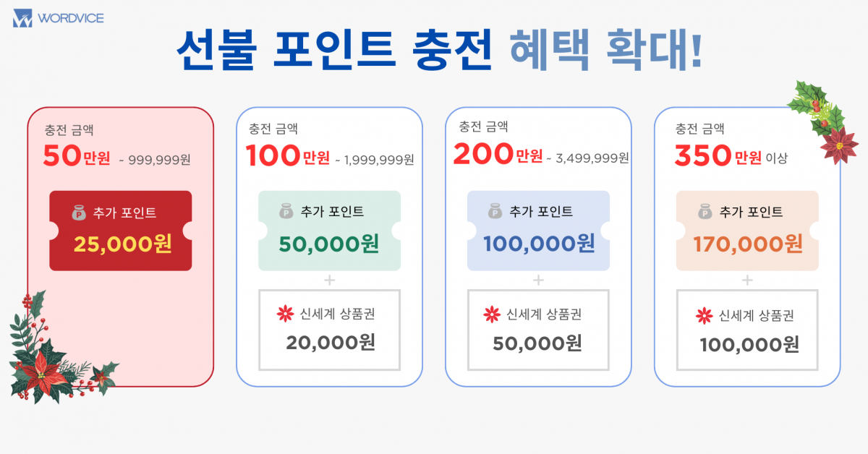Select the red 25,000원 bonus point coupon

[x=121, y=231]
